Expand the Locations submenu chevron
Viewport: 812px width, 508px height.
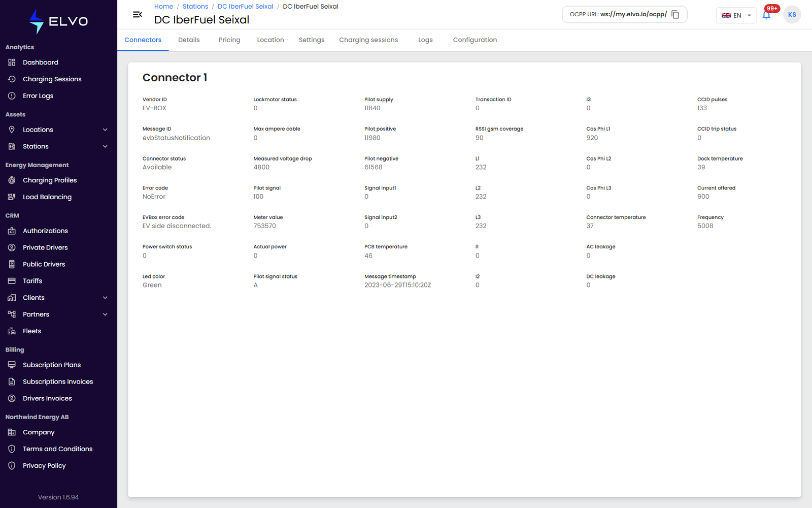105,130
